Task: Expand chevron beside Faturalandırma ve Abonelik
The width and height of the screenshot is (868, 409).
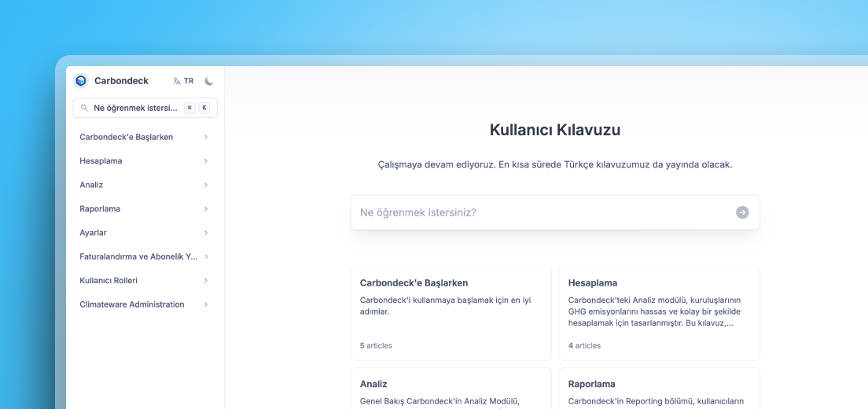Action: click(x=206, y=256)
